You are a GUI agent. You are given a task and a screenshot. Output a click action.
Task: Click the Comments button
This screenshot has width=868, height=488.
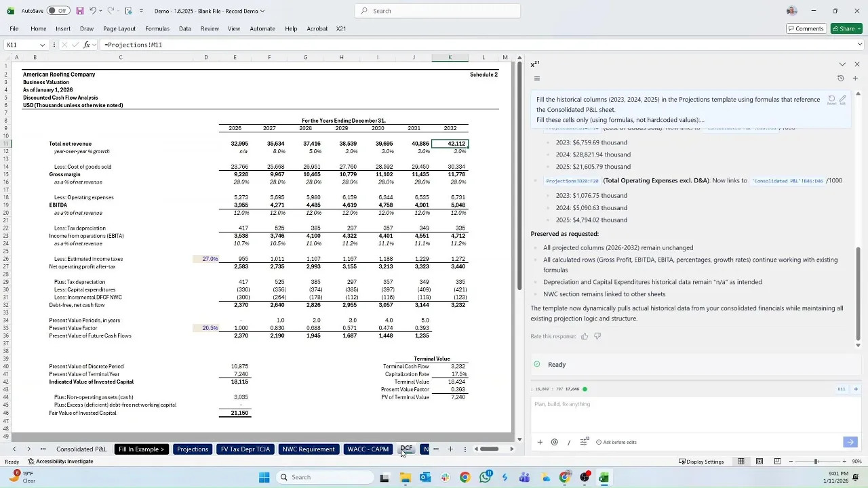tap(806, 28)
